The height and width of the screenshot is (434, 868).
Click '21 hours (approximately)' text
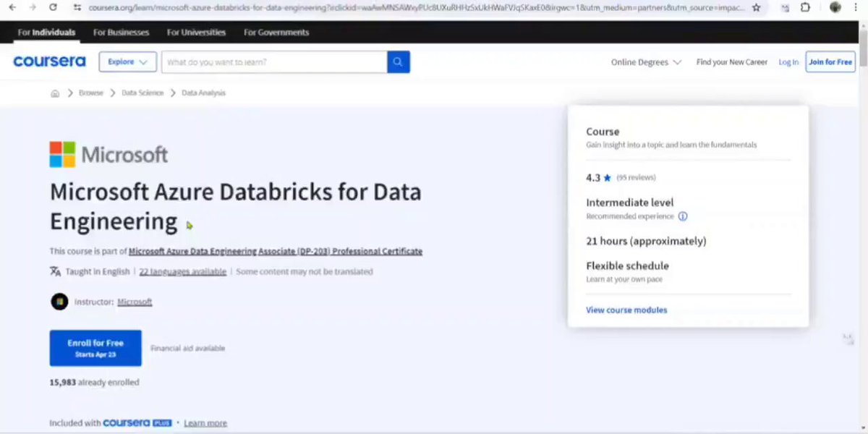[x=646, y=241]
